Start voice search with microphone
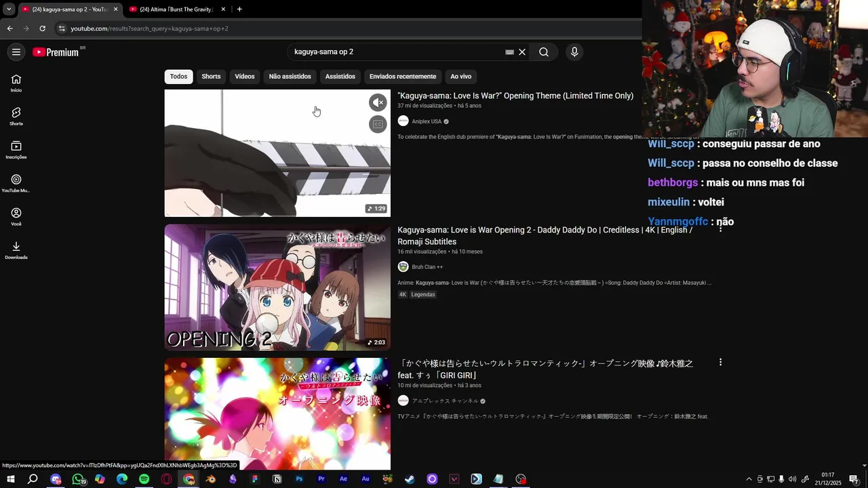This screenshot has width=868, height=488. (574, 52)
